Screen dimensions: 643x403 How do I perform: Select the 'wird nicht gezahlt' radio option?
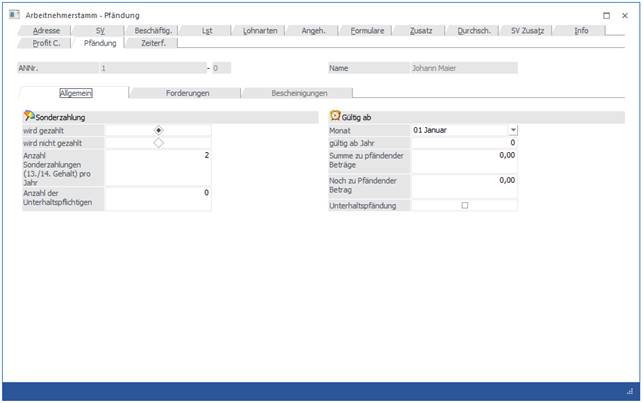click(x=158, y=143)
